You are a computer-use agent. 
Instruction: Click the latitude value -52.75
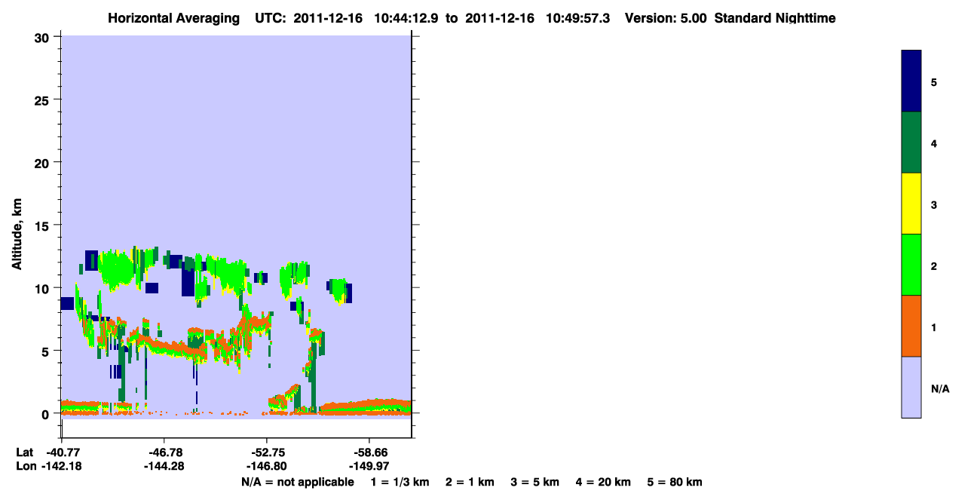pyautogui.click(x=266, y=452)
